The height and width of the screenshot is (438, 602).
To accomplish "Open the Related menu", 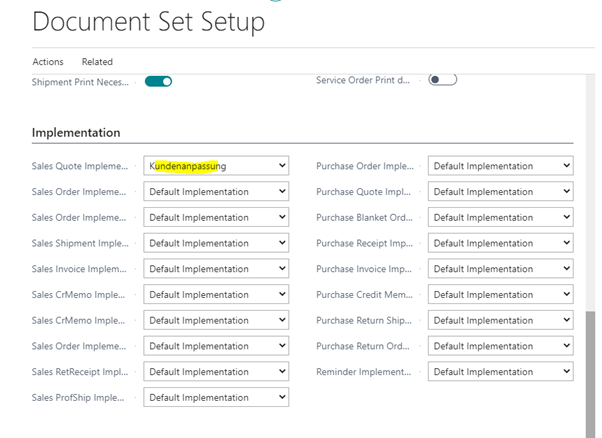I will [x=97, y=62].
